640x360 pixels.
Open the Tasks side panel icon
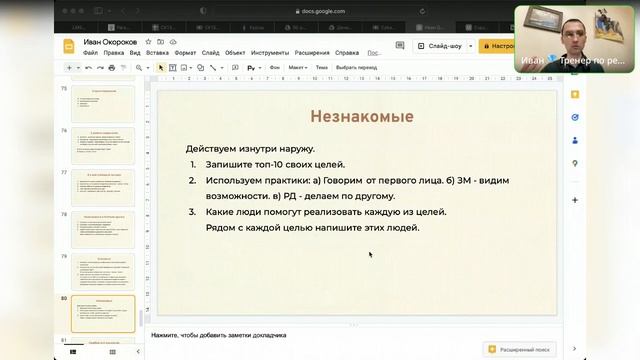(575, 118)
